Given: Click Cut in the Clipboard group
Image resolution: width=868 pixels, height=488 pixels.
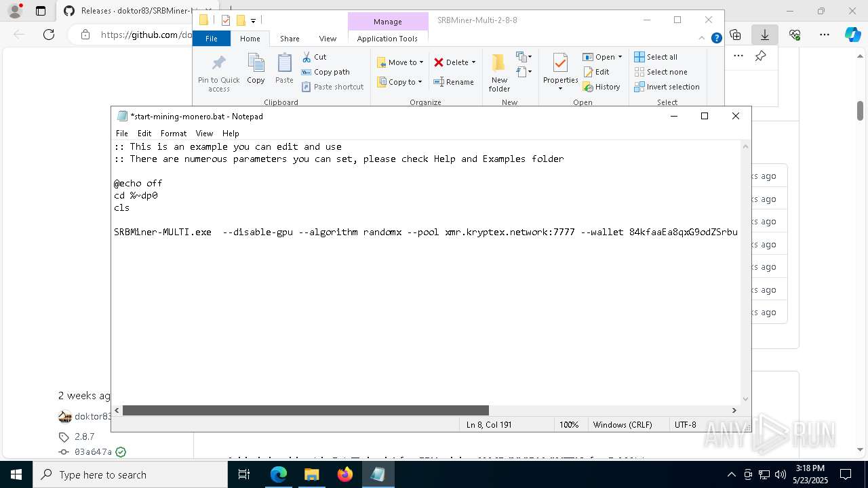Looking at the screenshot, I should [315, 57].
